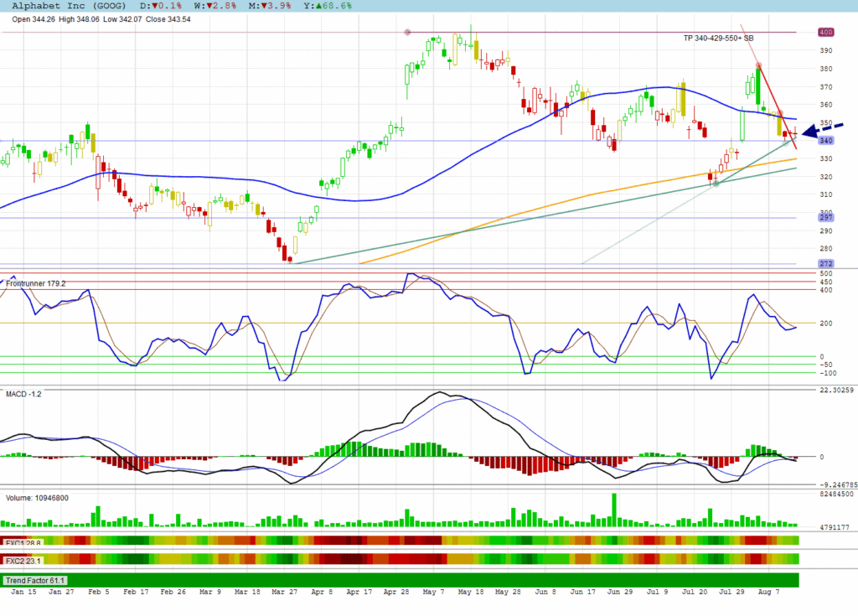This screenshot has height=616, width=858.
Task: Click the -50 level on the Frontrunner axis
Action: [825, 365]
